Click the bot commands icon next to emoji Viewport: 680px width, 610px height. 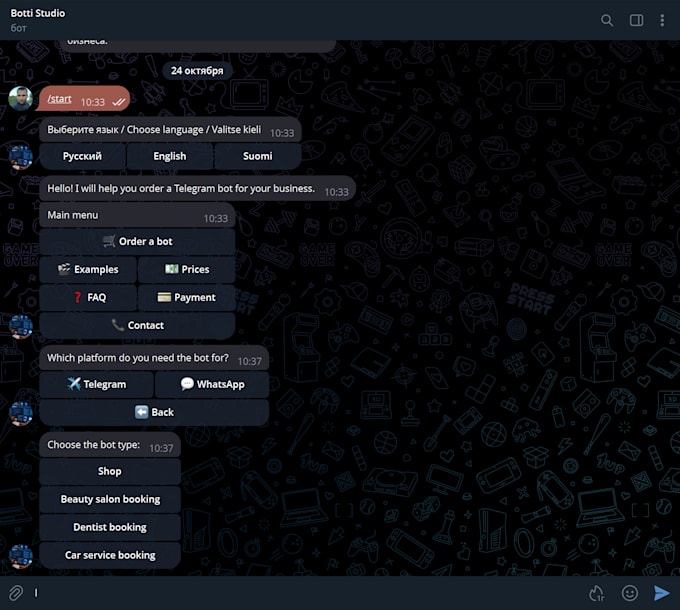[597, 593]
